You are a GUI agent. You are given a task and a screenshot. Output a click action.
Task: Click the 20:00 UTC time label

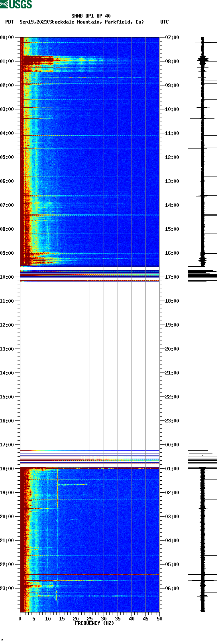coord(172,349)
